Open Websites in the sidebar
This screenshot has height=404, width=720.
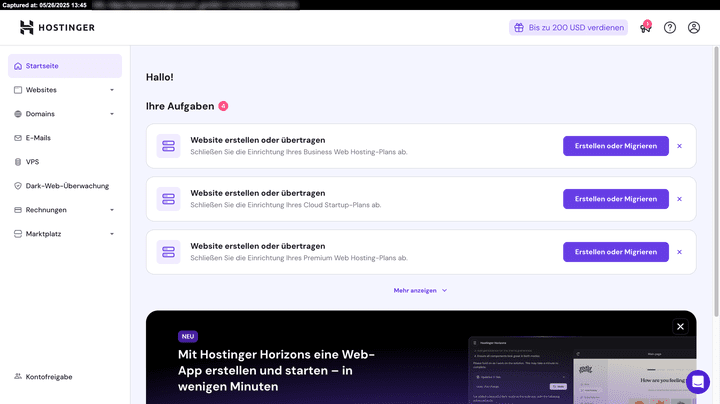[65, 90]
